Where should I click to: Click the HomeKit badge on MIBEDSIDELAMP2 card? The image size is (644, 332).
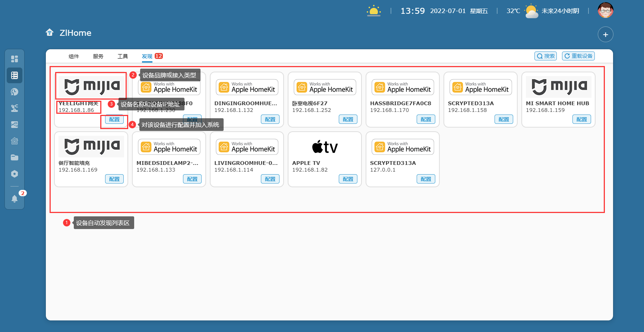coord(169,147)
